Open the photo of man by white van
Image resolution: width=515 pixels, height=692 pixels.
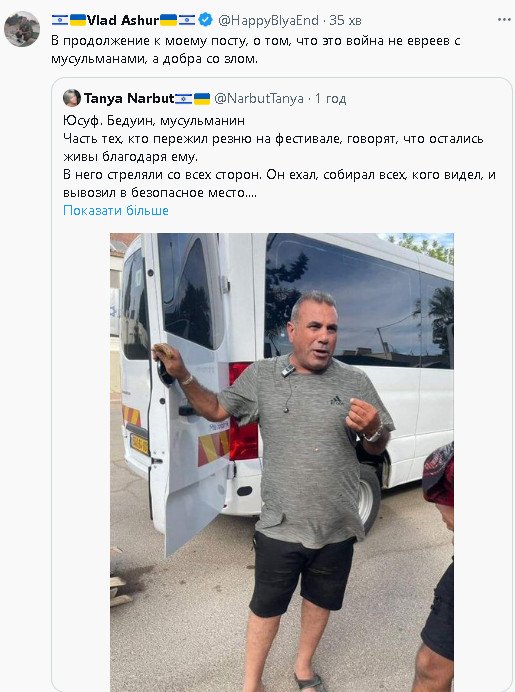coord(282,462)
